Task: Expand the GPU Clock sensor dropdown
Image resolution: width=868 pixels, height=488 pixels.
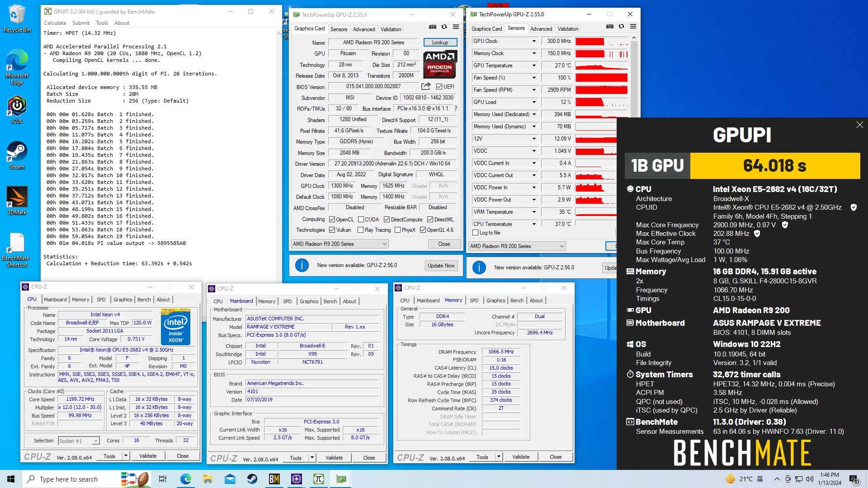Action: (534, 41)
